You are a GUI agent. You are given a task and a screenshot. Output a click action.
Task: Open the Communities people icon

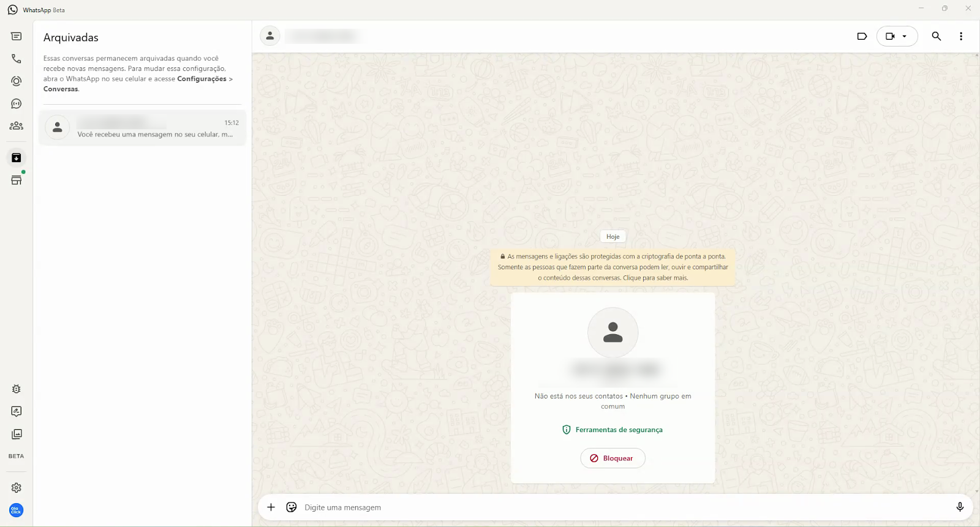17,126
